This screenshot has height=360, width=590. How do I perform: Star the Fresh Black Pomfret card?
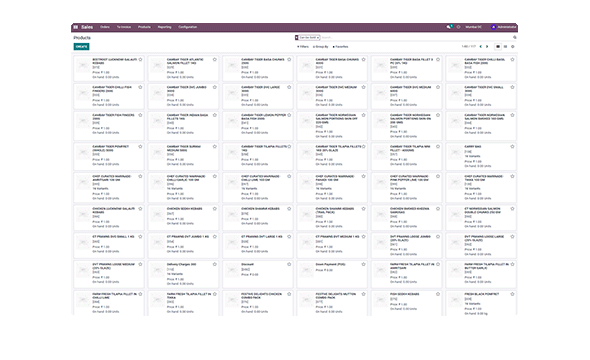pos(512,294)
